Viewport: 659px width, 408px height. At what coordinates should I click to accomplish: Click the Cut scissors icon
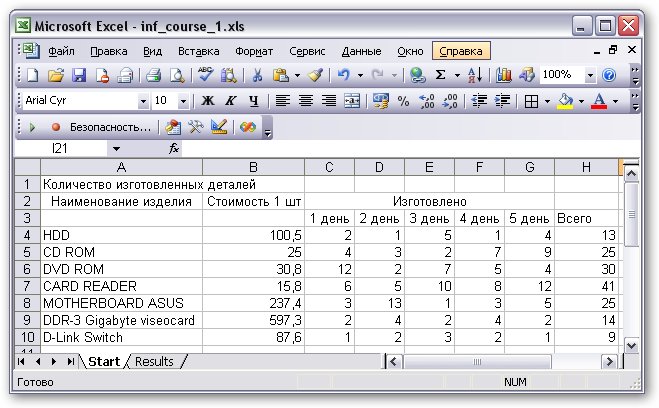(257, 75)
